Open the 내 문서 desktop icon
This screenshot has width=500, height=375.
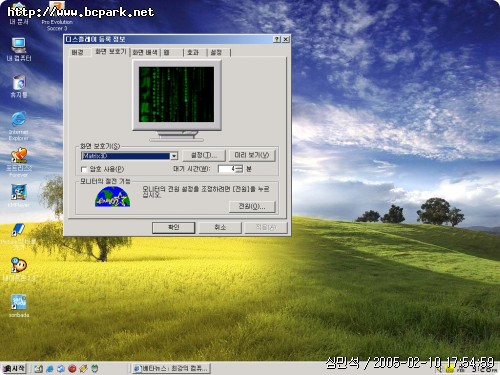coord(18,13)
